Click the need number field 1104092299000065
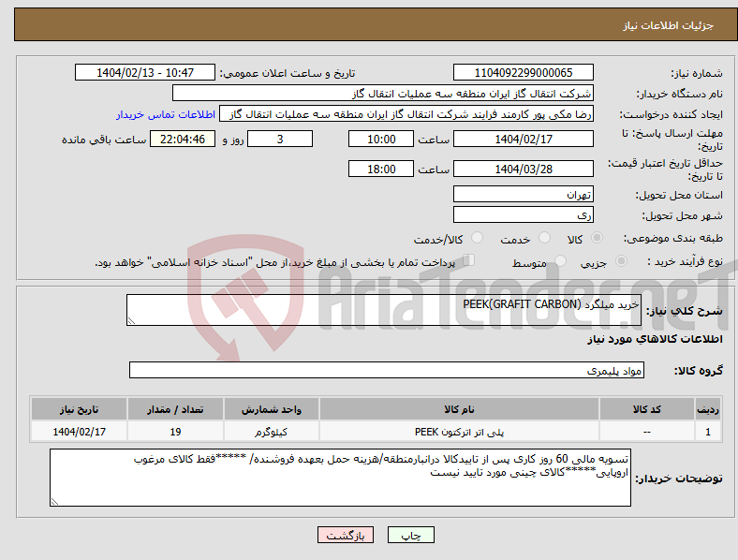738x560 pixels. [524, 72]
